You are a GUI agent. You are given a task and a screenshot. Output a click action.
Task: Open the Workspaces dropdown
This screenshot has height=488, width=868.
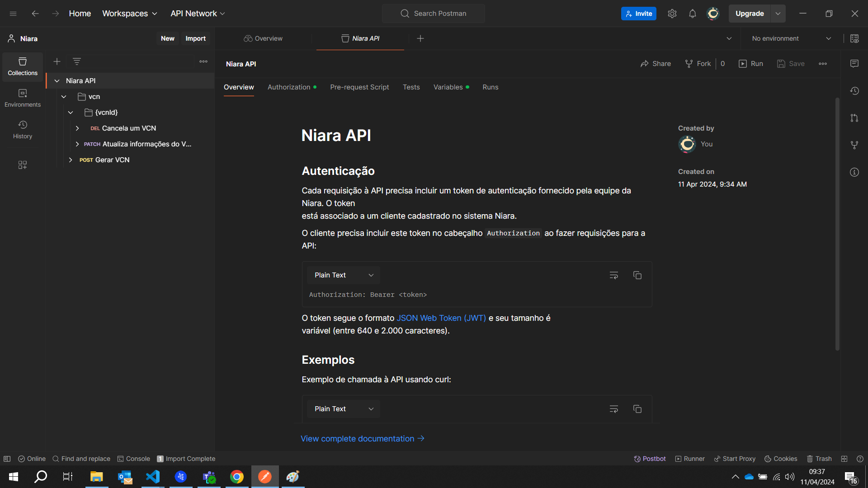130,14
